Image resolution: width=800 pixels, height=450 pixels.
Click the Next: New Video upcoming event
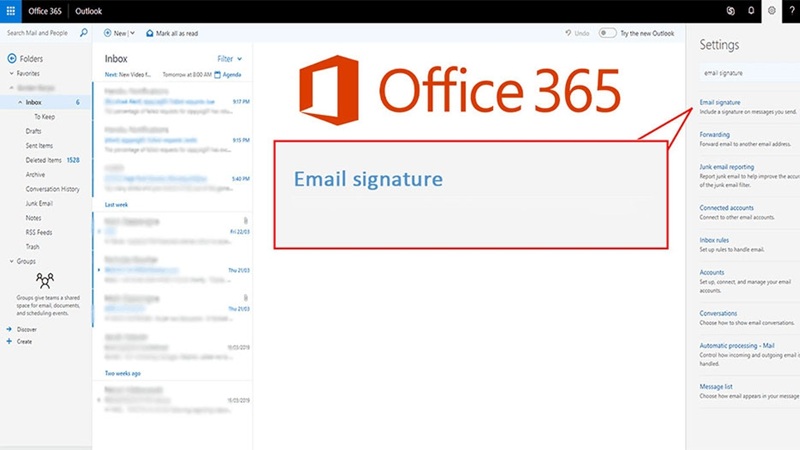[128, 74]
